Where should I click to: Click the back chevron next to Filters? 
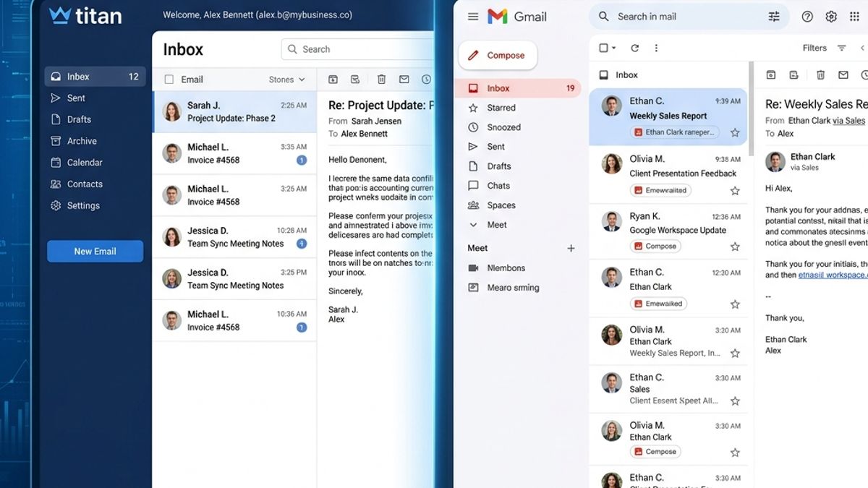pyautogui.click(x=862, y=48)
